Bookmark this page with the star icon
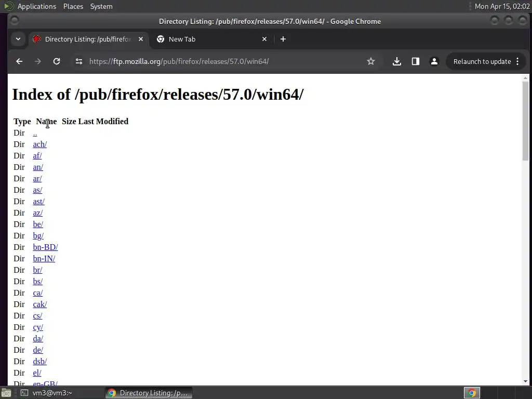Screen dimensions: 532x399 [x=371, y=61]
